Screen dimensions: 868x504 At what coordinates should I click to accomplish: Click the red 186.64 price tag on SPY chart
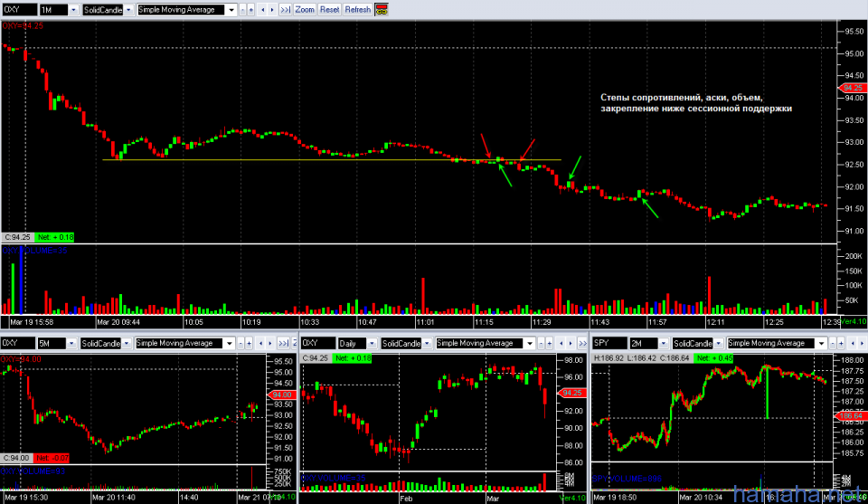(851, 415)
